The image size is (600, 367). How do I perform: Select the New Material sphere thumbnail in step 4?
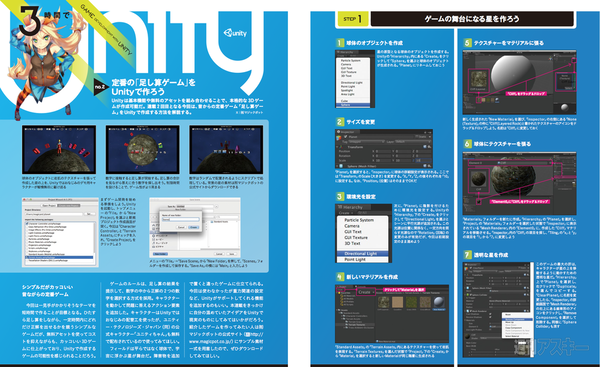439,302
